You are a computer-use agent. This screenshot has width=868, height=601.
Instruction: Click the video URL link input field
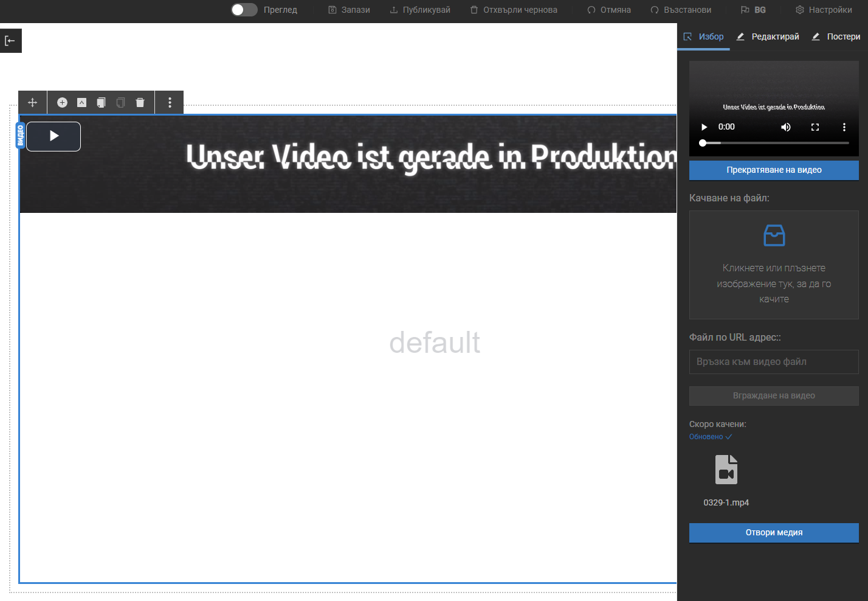point(774,362)
